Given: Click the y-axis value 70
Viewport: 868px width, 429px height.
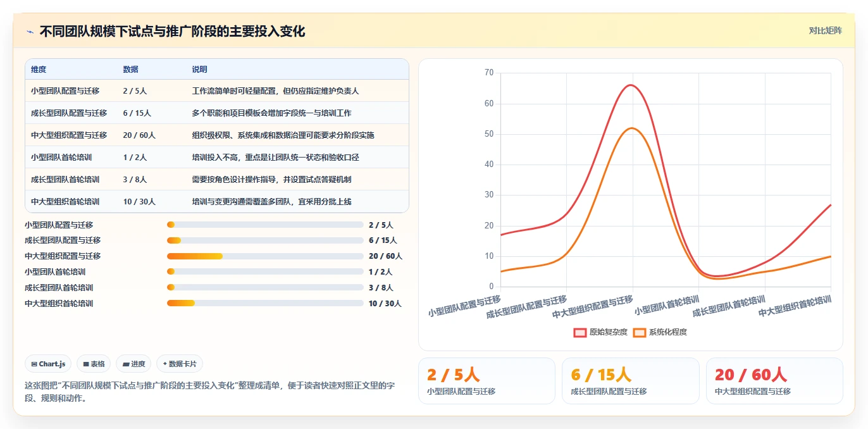Looking at the screenshot, I should coord(489,73).
